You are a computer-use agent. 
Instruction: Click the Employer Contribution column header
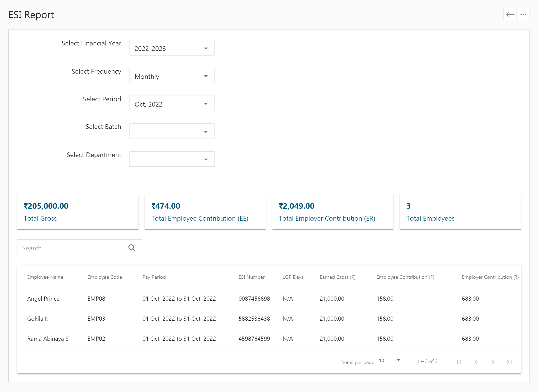[490, 277]
